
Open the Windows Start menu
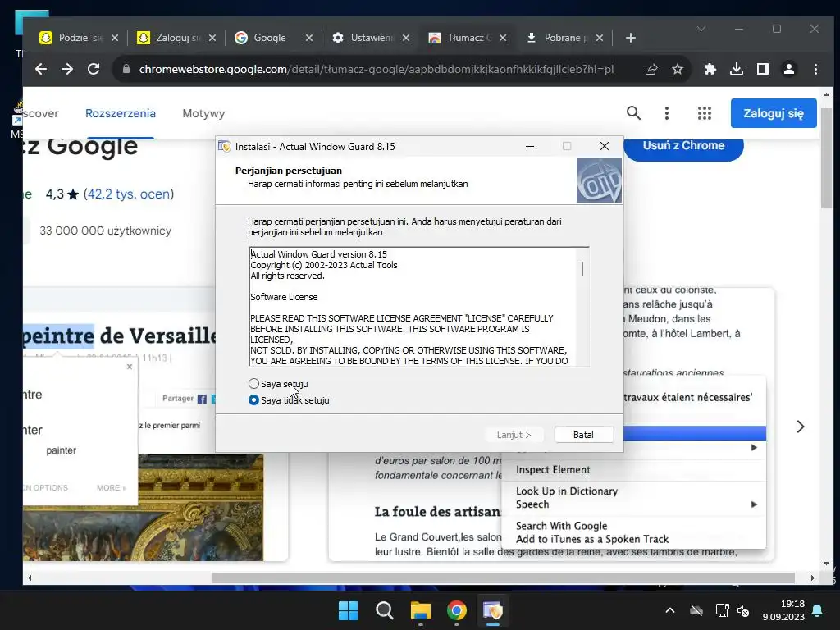(x=348, y=610)
